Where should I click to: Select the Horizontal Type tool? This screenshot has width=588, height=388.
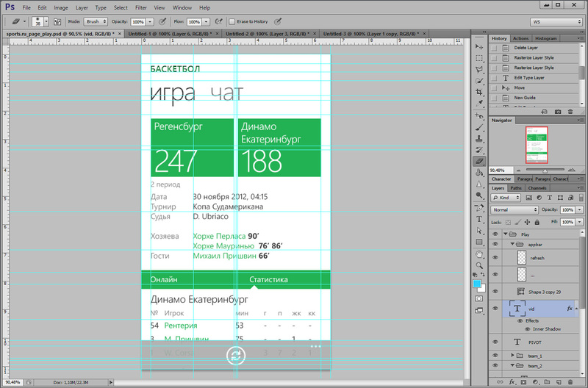point(479,218)
